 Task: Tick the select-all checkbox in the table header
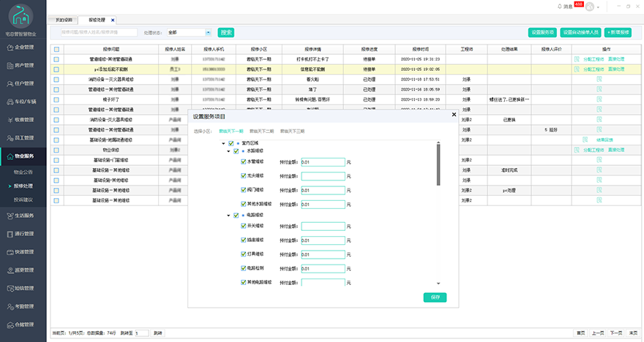click(56, 49)
